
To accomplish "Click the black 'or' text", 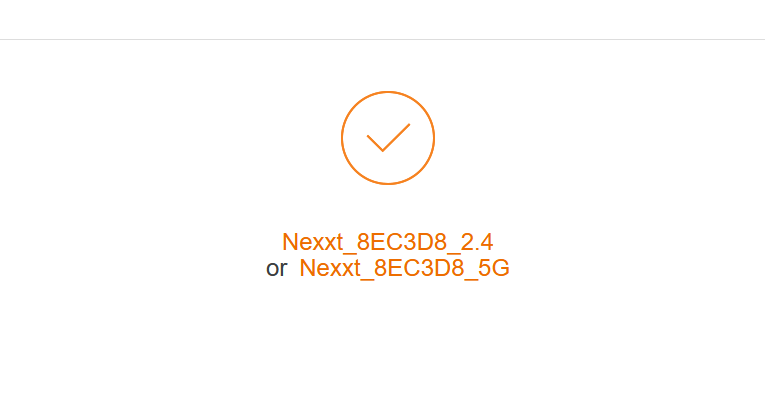I will click(277, 269).
